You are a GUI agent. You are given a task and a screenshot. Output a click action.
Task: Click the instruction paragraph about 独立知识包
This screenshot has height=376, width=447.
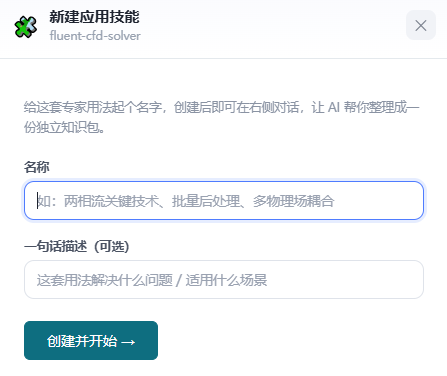click(221, 117)
